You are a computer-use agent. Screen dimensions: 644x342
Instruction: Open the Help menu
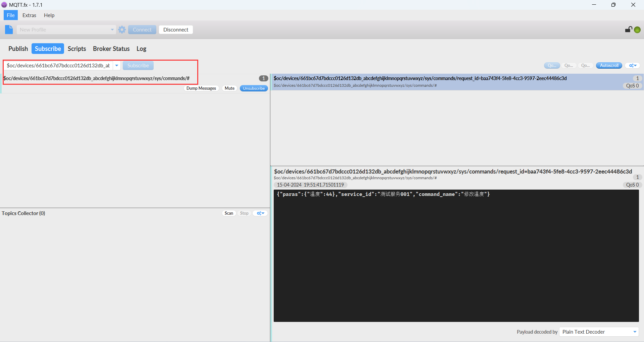tap(49, 15)
